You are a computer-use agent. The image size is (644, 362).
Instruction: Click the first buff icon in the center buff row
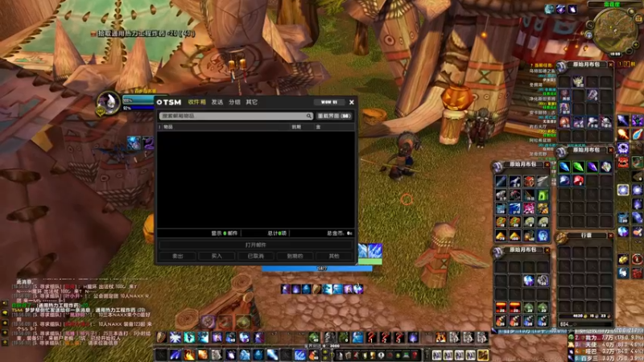click(286, 289)
